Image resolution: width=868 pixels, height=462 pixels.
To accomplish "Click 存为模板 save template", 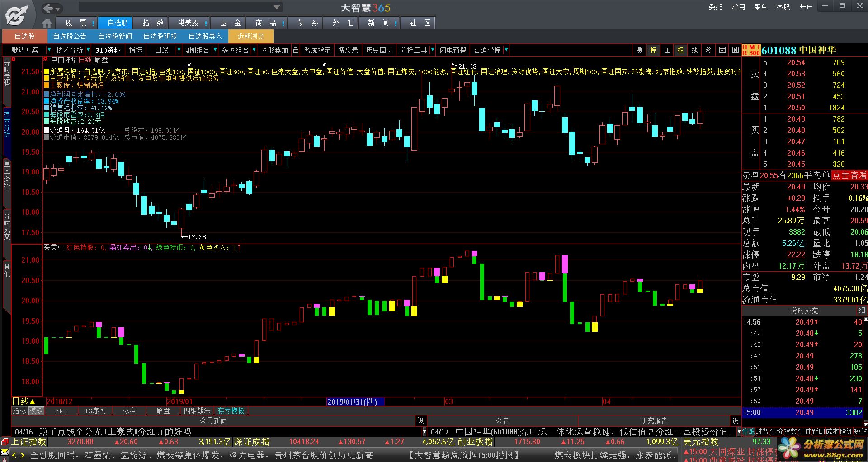I will pos(231,410).
